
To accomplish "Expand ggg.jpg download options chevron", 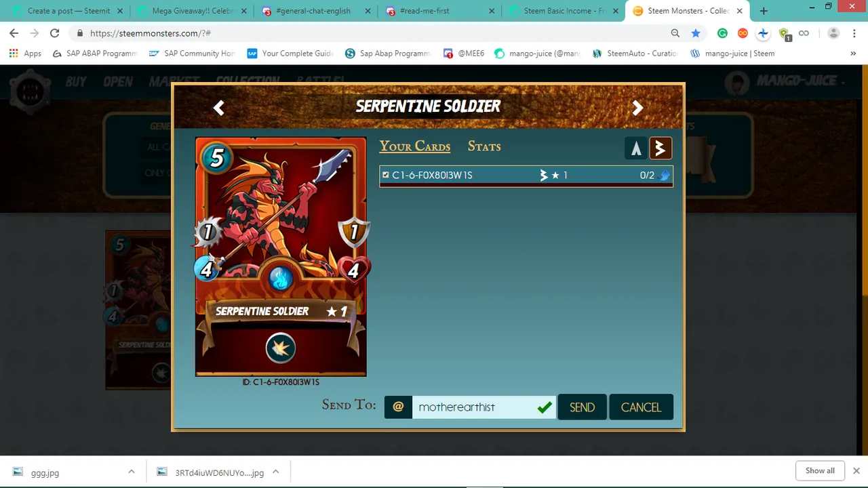I will [x=132, y=472].
